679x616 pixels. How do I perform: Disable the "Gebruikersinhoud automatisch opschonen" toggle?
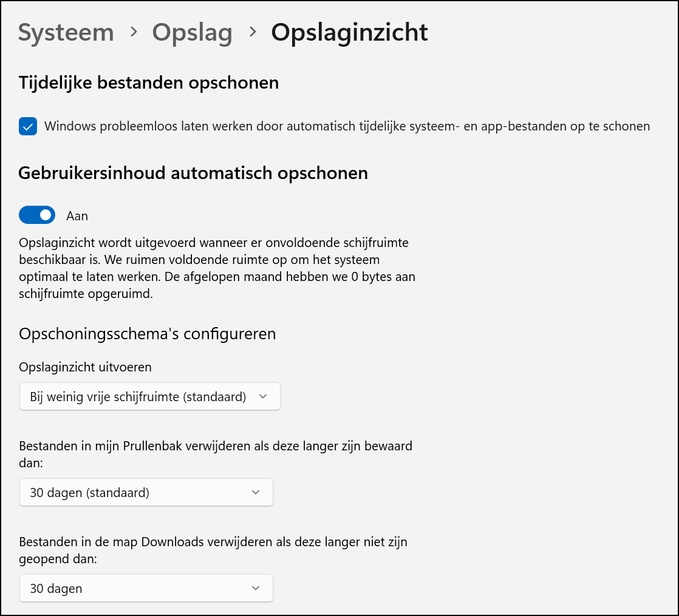[x=36, y=215]
